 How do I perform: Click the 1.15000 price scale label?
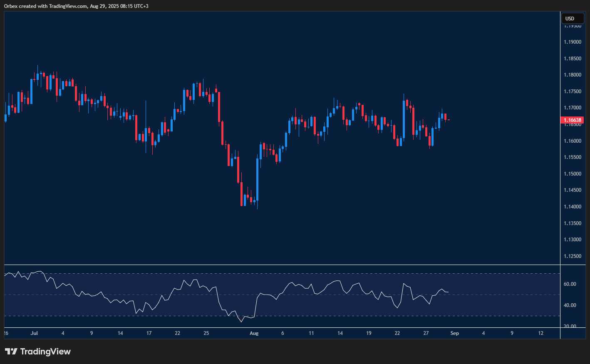573,173
